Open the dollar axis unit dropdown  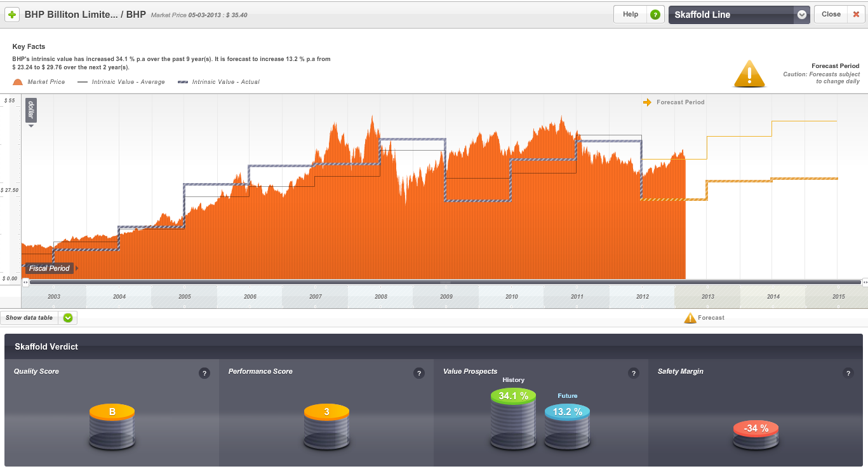[30, 113]
